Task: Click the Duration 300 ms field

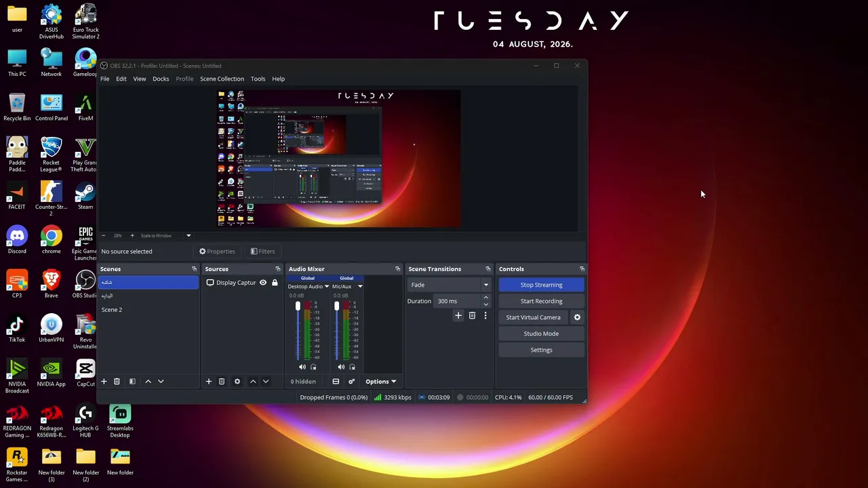Action: [457, 301]
